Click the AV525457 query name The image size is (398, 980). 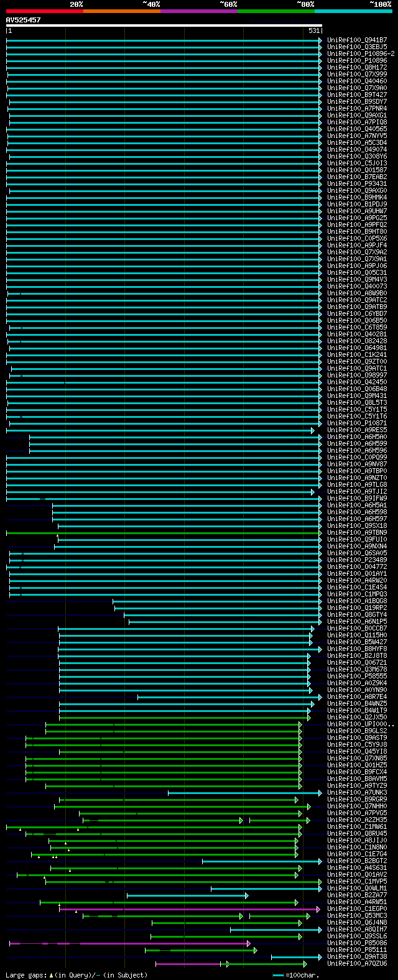24,20
